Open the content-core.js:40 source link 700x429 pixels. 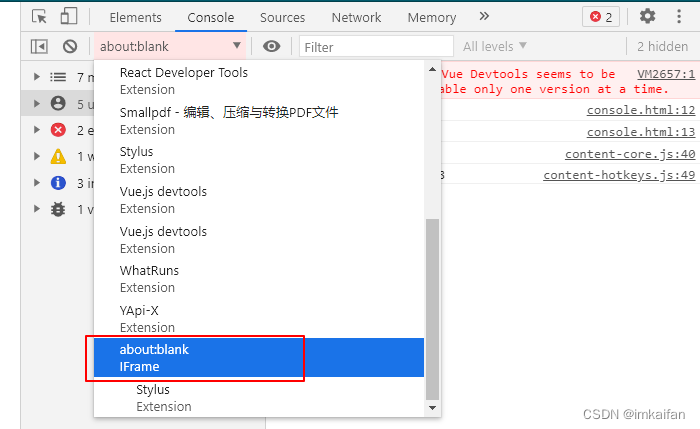(x=630, y=154)
